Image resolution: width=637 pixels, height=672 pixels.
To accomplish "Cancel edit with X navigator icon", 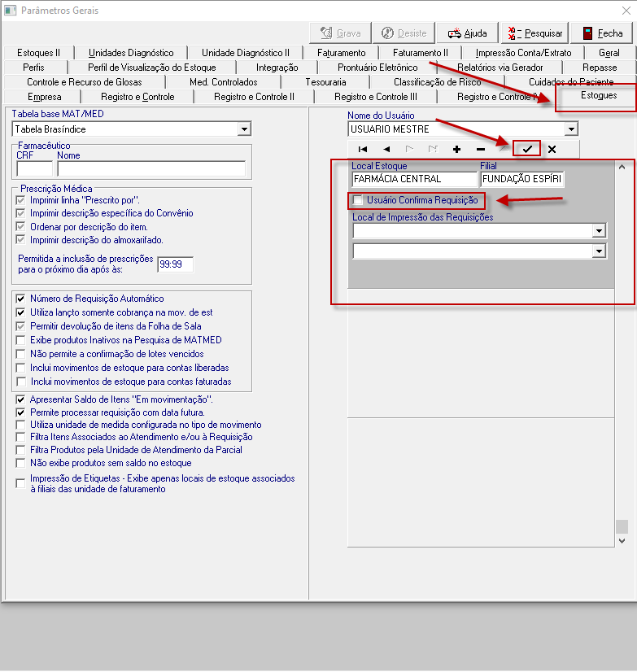I will [x=552, y=149].
